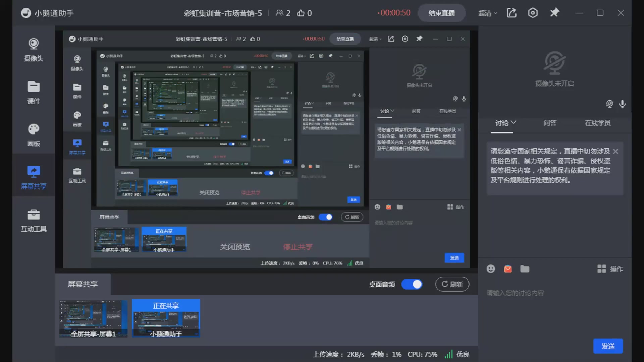Select 屏幕共享 screen share in sidebar
The width and height of the screenshot is (644, 362).
pos(34,177)
